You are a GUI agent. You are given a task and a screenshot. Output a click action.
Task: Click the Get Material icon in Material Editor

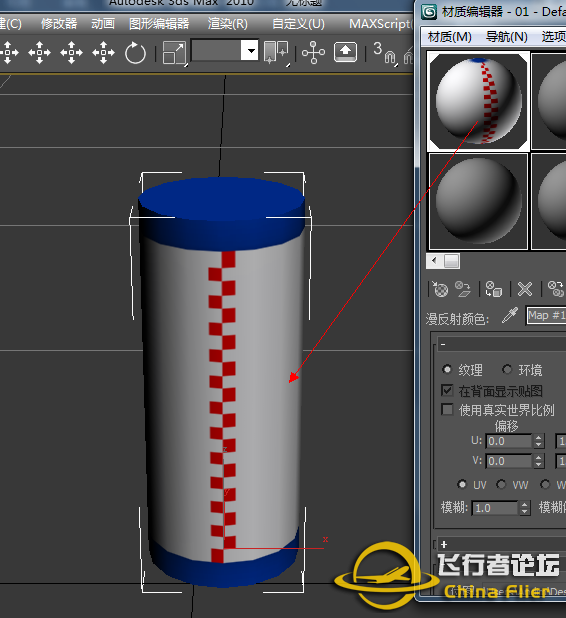tap(440, 289)
